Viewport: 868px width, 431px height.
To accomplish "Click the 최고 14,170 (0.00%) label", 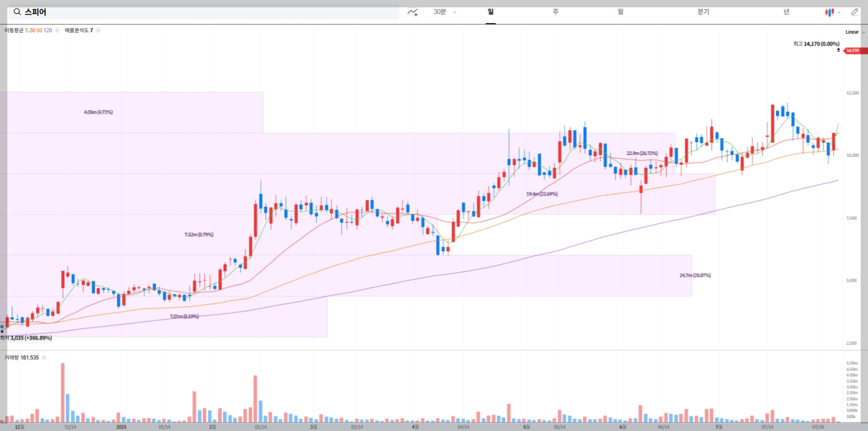I will pyautogui.click(x=816, y=44).
